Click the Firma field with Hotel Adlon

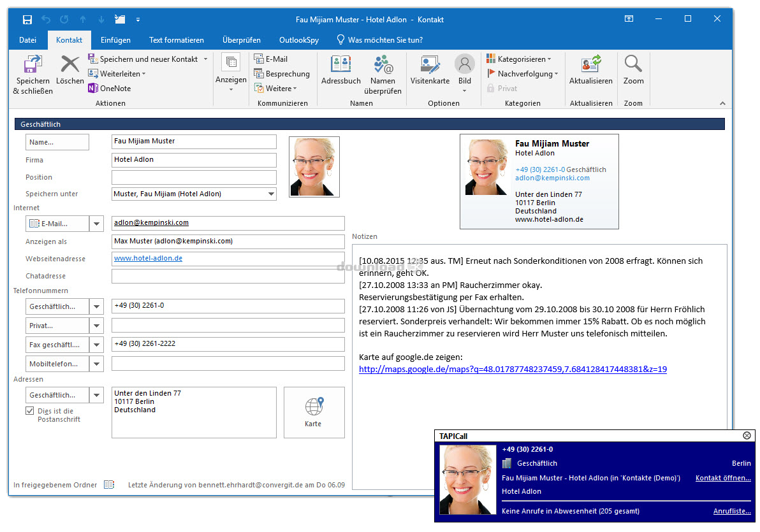click(x=194, y=160)
